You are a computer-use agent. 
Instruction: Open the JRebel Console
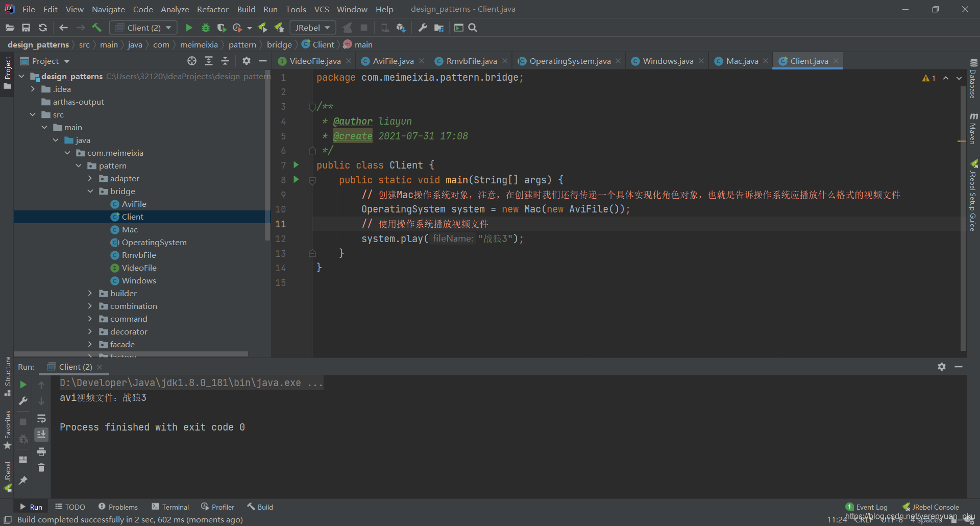[x=930, y=507]
